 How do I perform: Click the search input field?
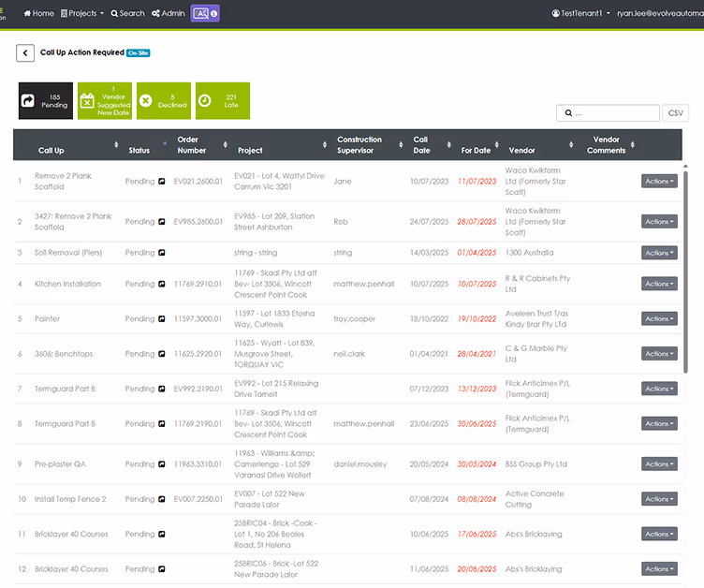608,113
